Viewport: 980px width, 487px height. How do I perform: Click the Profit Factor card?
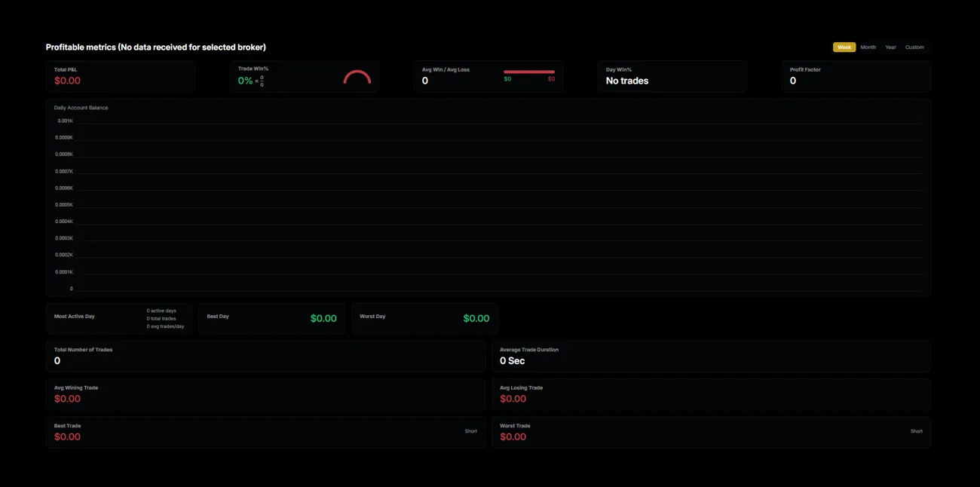(x=856, y=76)
